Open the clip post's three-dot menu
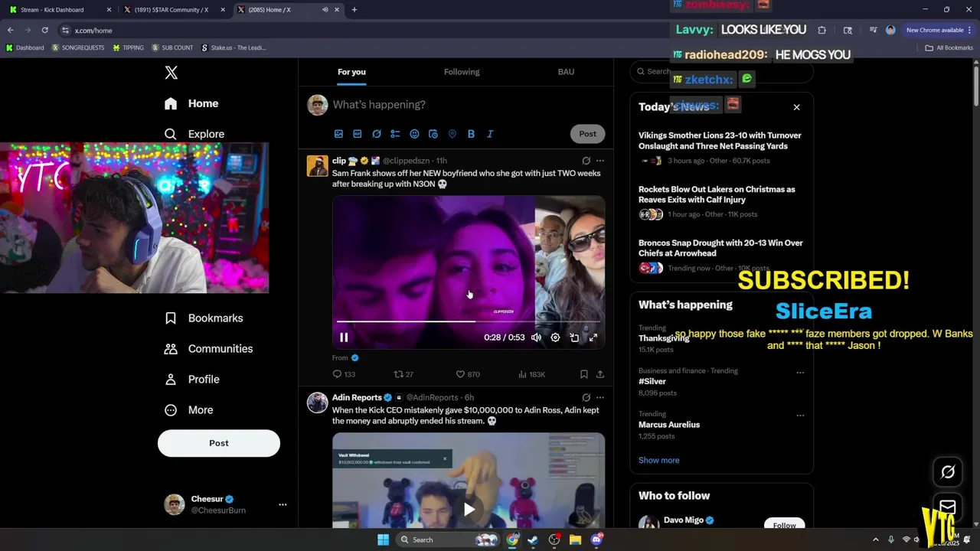Viewport: 980px width, 551px height. (x=600, y=161)
